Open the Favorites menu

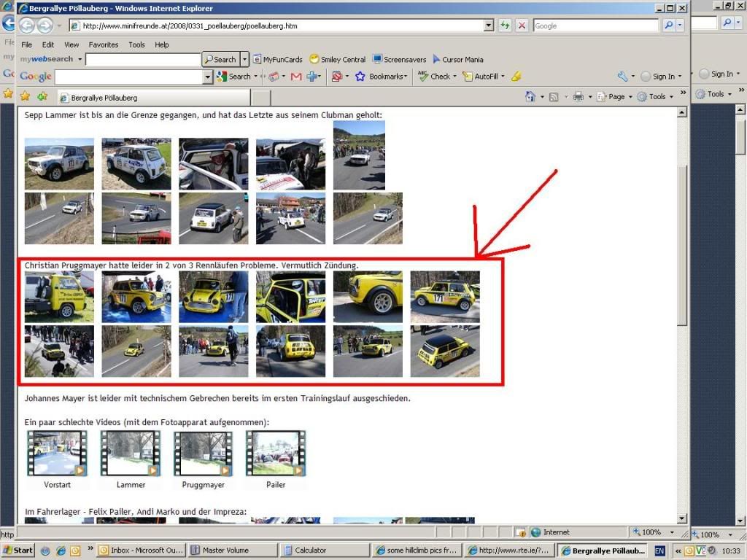(103, 44)
